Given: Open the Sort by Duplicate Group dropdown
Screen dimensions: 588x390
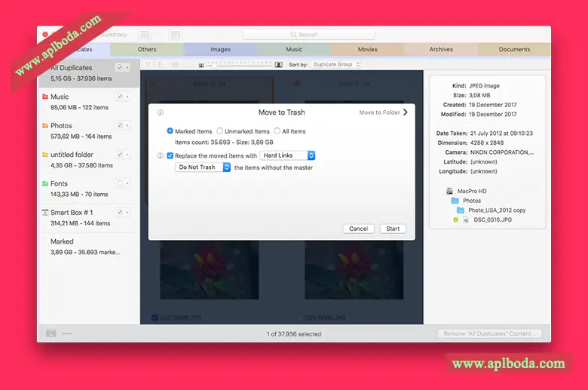Looking at the screenshot, I should (335, 65).
